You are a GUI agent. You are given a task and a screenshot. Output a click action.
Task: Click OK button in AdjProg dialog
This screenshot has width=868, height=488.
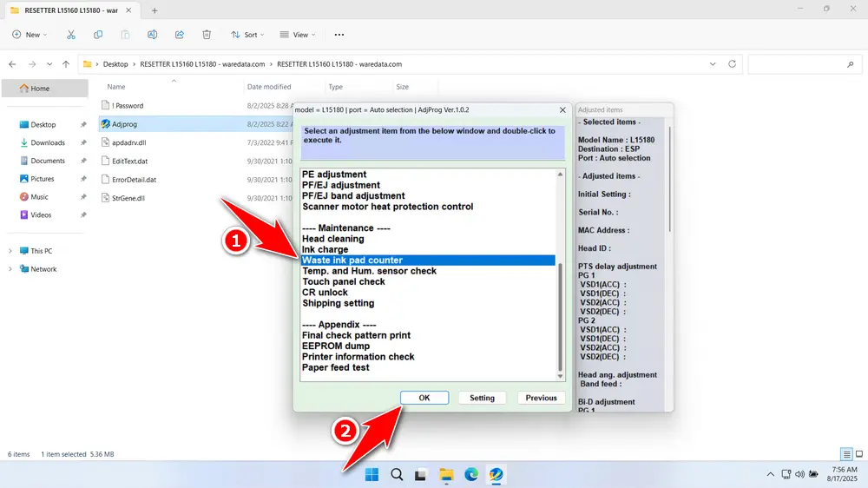tap(424, 398)
